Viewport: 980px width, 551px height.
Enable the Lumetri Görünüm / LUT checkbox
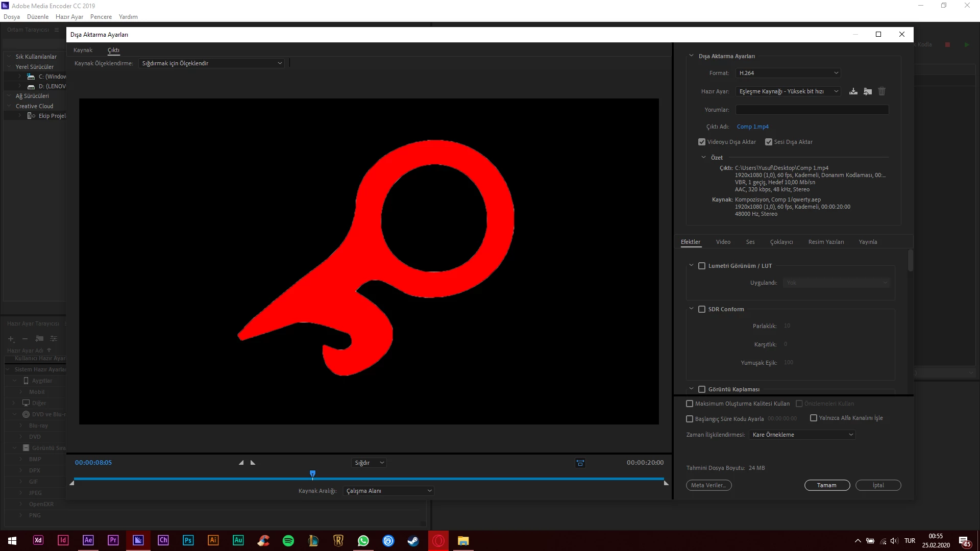[702, 266]
